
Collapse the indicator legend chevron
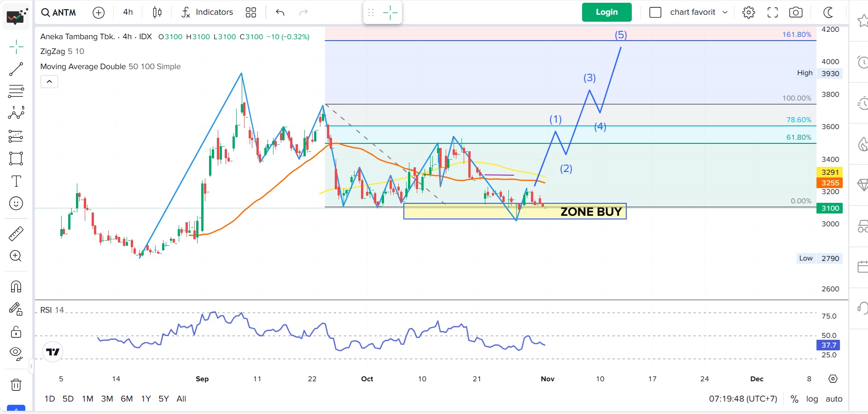pyautogui.click(x=49, y=82)
